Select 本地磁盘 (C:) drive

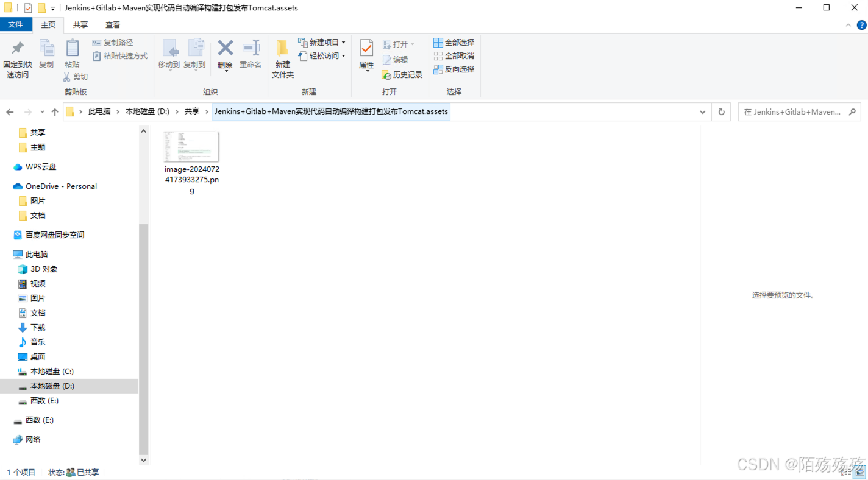pos(52,371)
